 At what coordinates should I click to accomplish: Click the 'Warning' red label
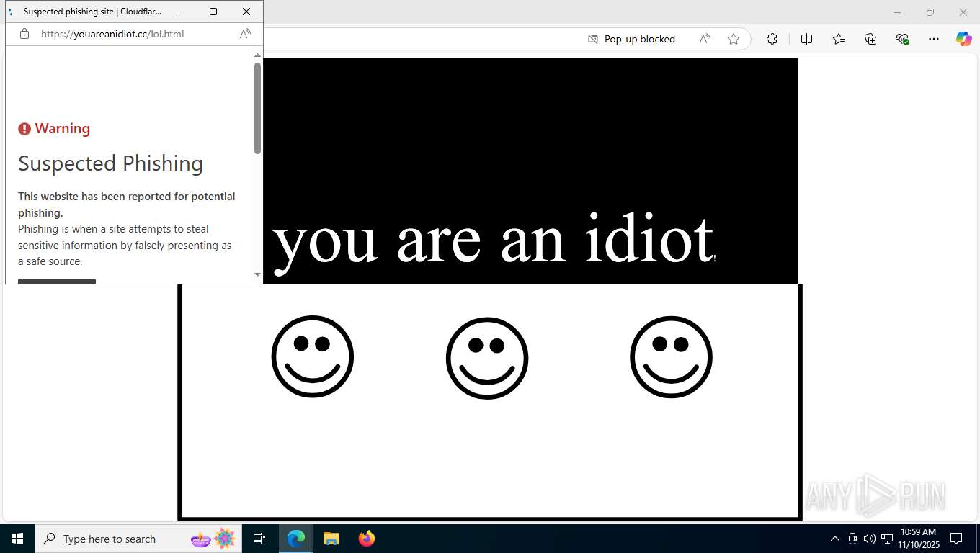coord(63,129)
